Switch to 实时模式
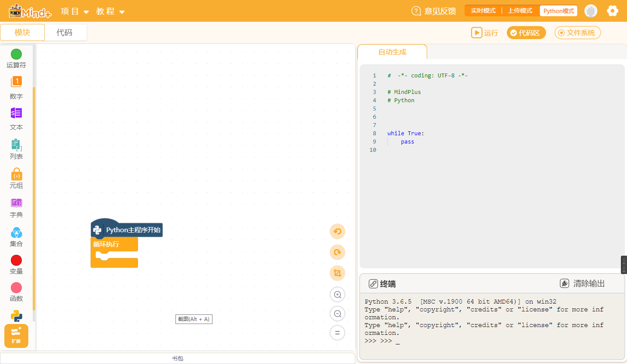627x364 pixels. [483, 11]
